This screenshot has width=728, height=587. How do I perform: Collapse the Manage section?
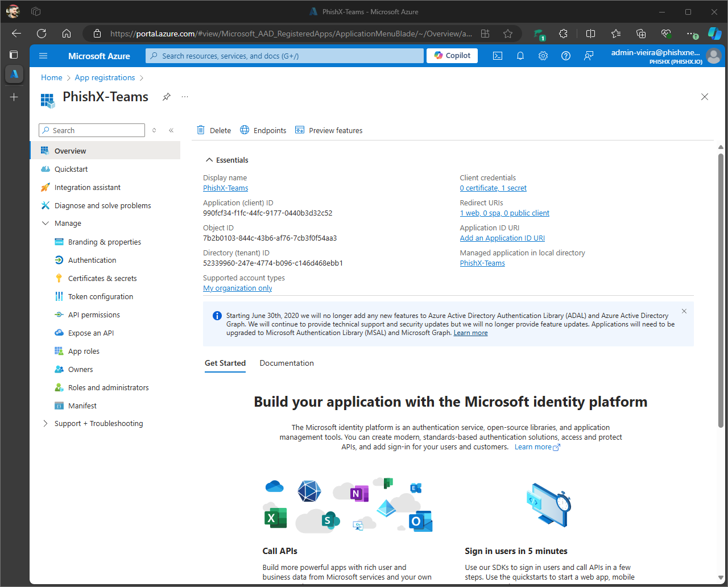pos(45,224)
